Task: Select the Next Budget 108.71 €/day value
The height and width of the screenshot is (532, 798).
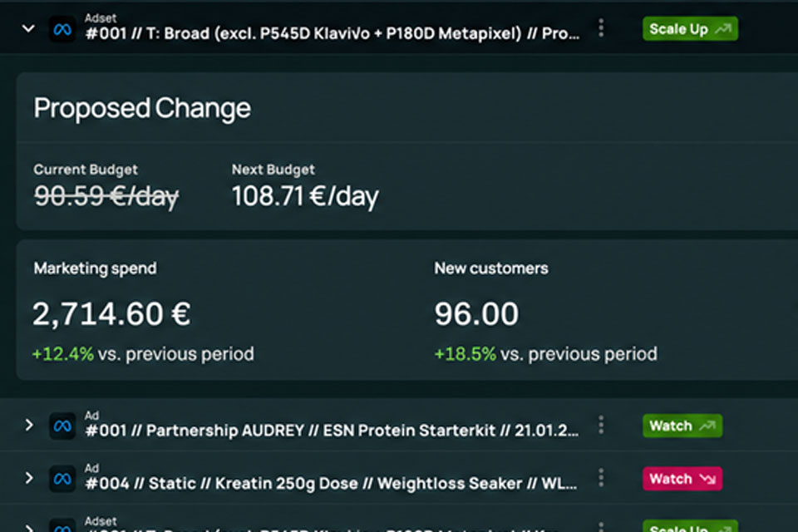Action: 305,196
